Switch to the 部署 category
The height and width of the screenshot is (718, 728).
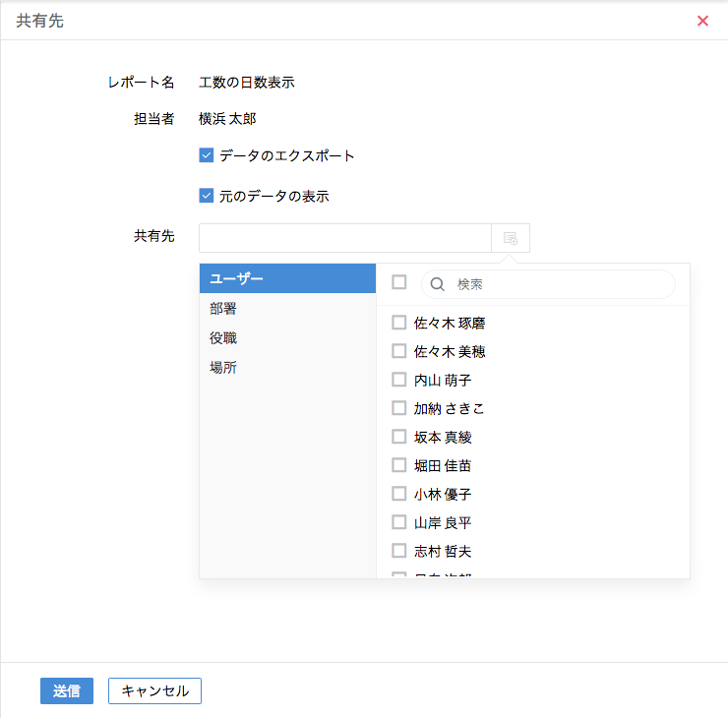pyautogui.click(x=287, y=308)
